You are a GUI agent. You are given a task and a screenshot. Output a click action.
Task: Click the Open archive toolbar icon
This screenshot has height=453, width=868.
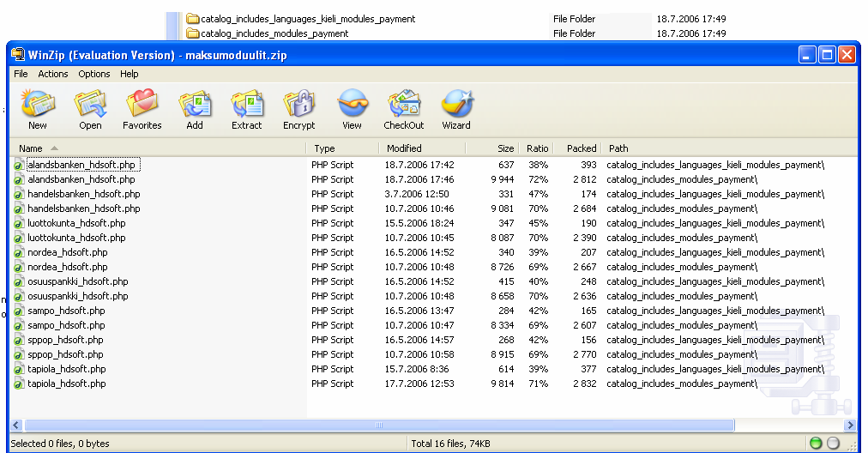click(90, 104)
